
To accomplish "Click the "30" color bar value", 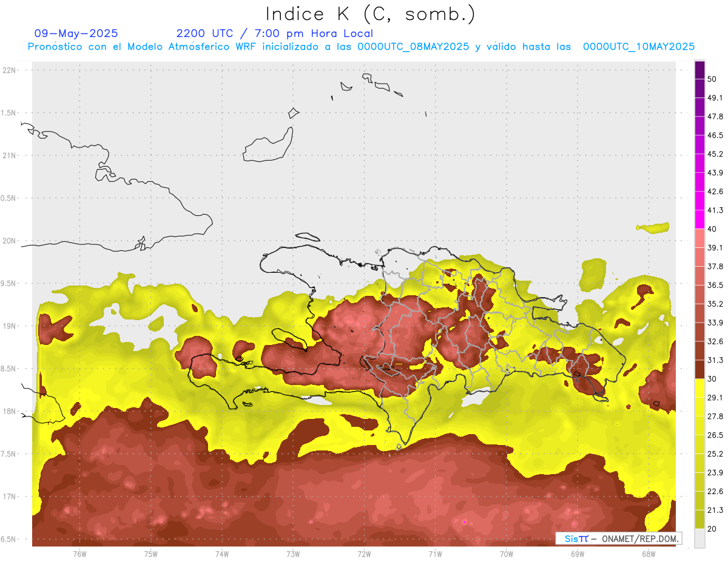I will pos(712,379).
